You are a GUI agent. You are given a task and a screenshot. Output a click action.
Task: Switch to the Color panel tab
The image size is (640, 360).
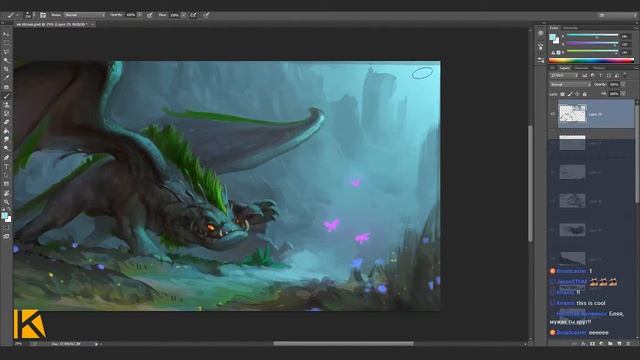pyautogui.click(x=554, y=28)
